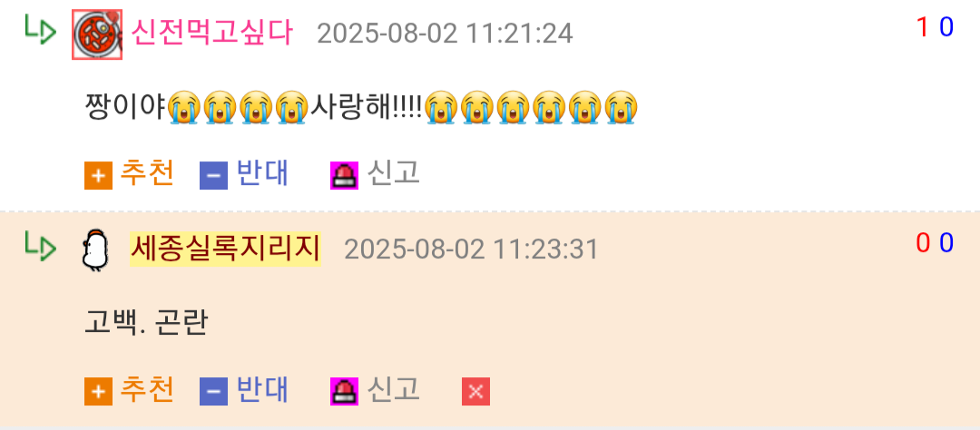
Task: Click the timestamp 2025-08-02 11:21:24
Action: pos(445,34)
